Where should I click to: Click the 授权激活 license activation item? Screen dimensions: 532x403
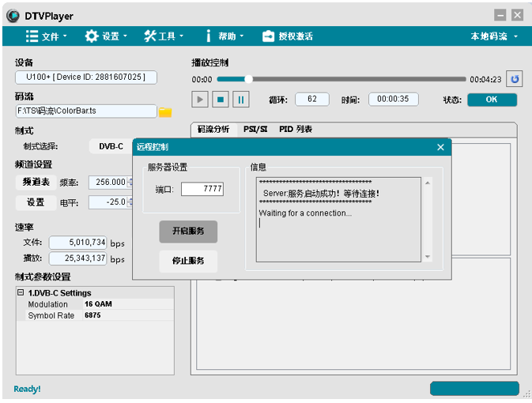pos(288,36)
